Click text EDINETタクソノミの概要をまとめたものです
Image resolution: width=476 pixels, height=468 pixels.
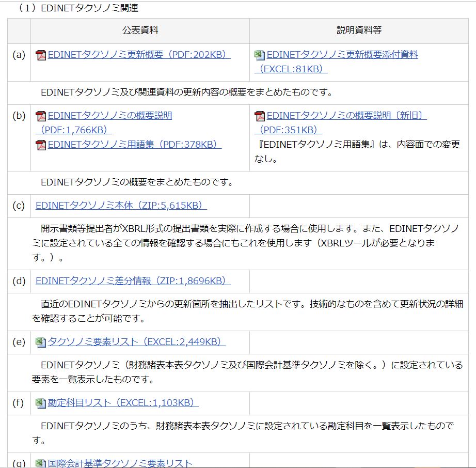tap(137, 182)
